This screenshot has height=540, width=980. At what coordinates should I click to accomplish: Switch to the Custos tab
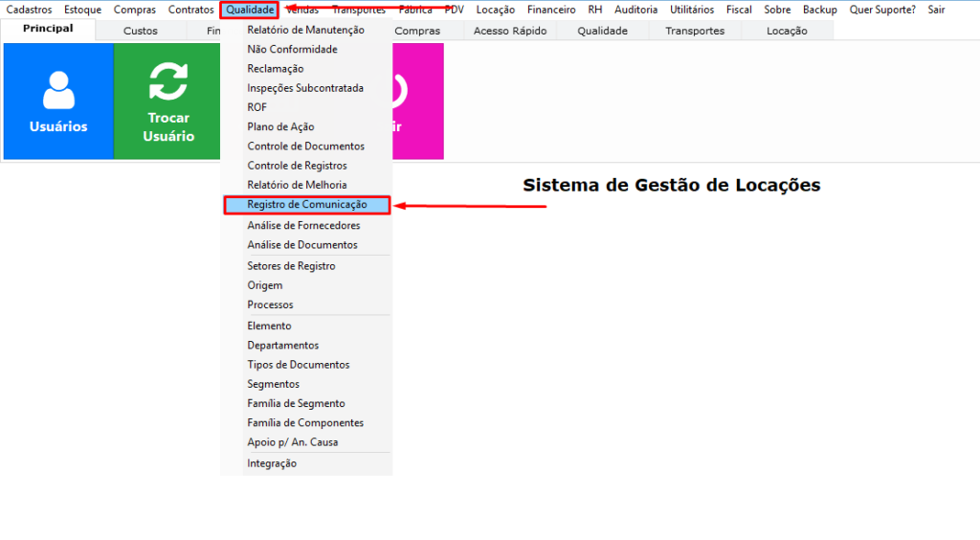coord(141,31)
